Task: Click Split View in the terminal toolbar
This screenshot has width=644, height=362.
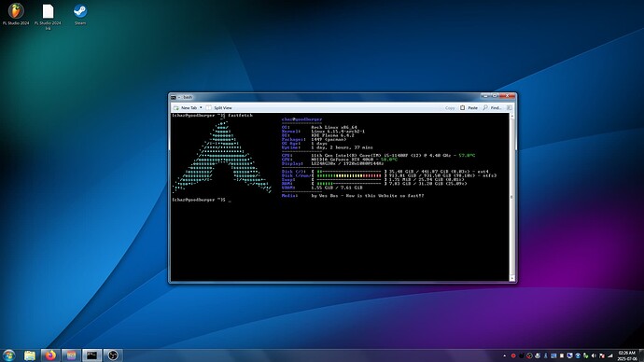Action: click(x=219, y=107)
